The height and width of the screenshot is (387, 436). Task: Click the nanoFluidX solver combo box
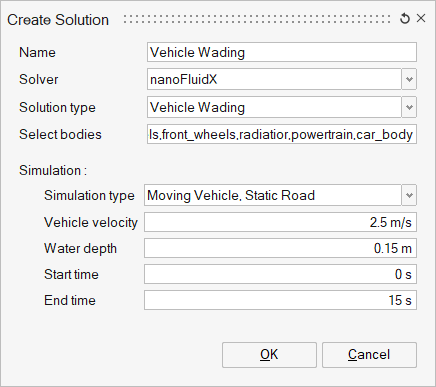coord(274,79)
